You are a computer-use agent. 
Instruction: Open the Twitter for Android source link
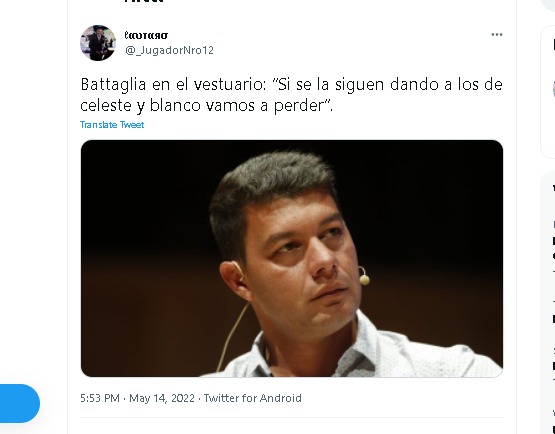(253, 398)
